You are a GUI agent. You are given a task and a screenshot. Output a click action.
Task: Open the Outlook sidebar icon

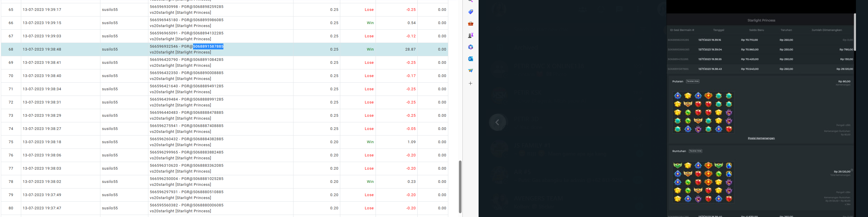(470, 59)
